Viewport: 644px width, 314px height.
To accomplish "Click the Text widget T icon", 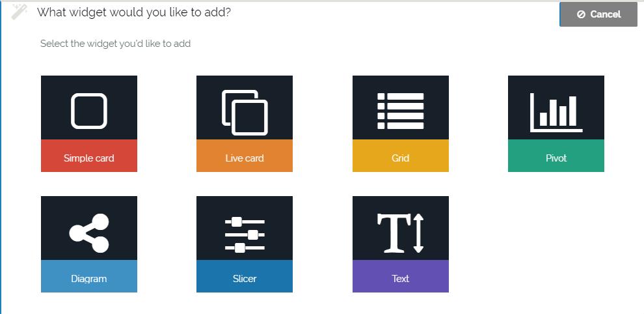I will coord(401,232).
